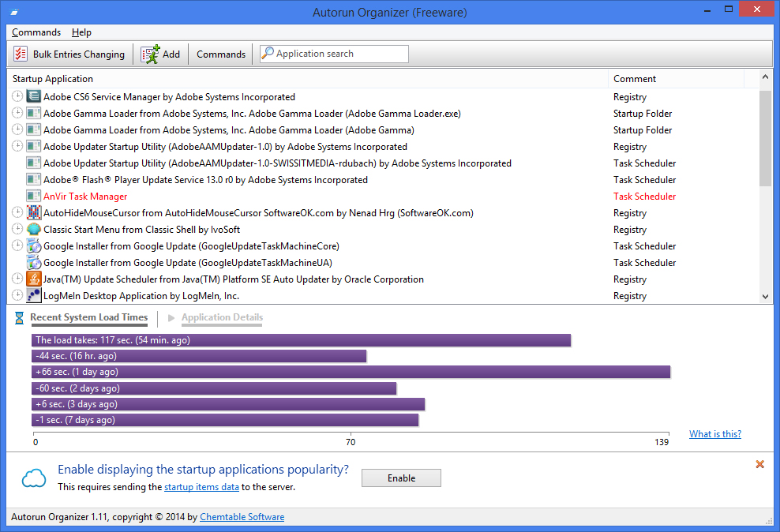This screenshot has height=532, width=780.
Task: Select the Java Update Scheduler icon
Action: [33, 279]
